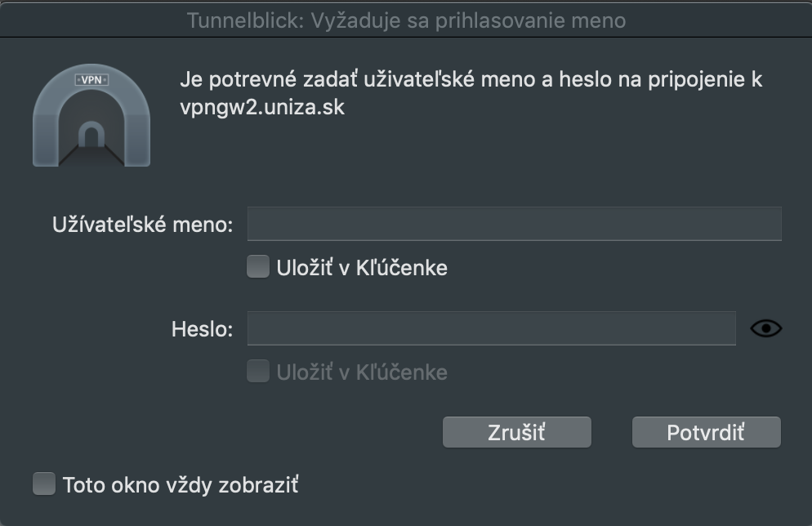Click the 'Užívateľské meno:' label
Image resolution: width=812 pixels, height=526 pixels.
[x=143, y=224]
